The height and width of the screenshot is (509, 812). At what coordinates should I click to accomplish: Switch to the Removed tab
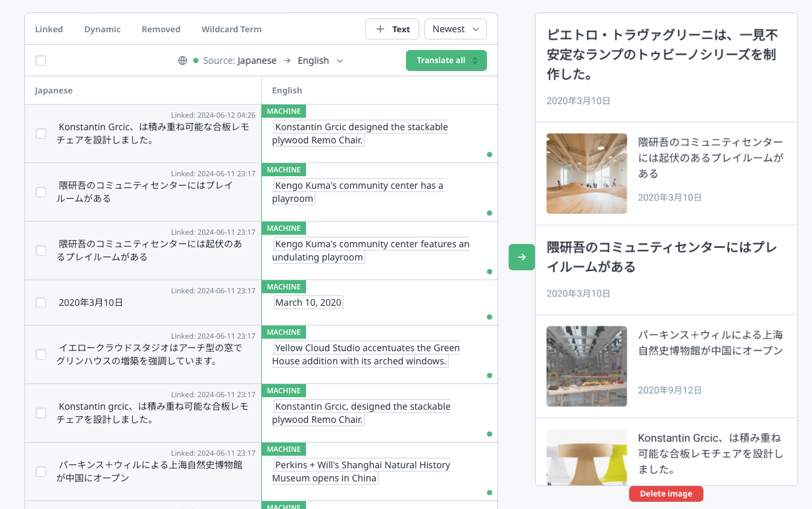coord(161,29)
